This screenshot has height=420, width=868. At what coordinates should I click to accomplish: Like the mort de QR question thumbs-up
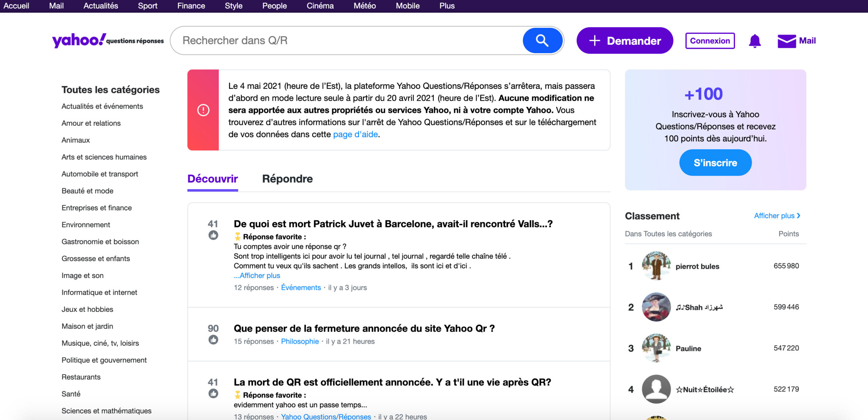click(213, 393)
